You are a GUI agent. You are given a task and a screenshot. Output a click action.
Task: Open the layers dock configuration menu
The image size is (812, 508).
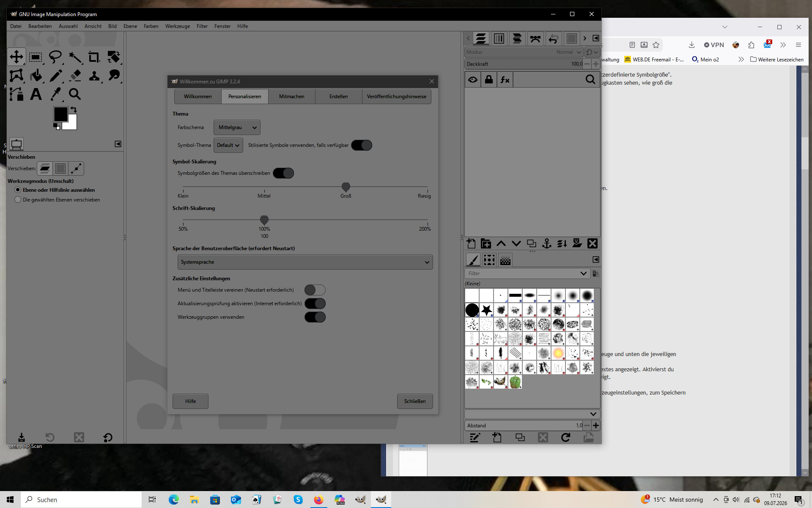coord(596,38)
